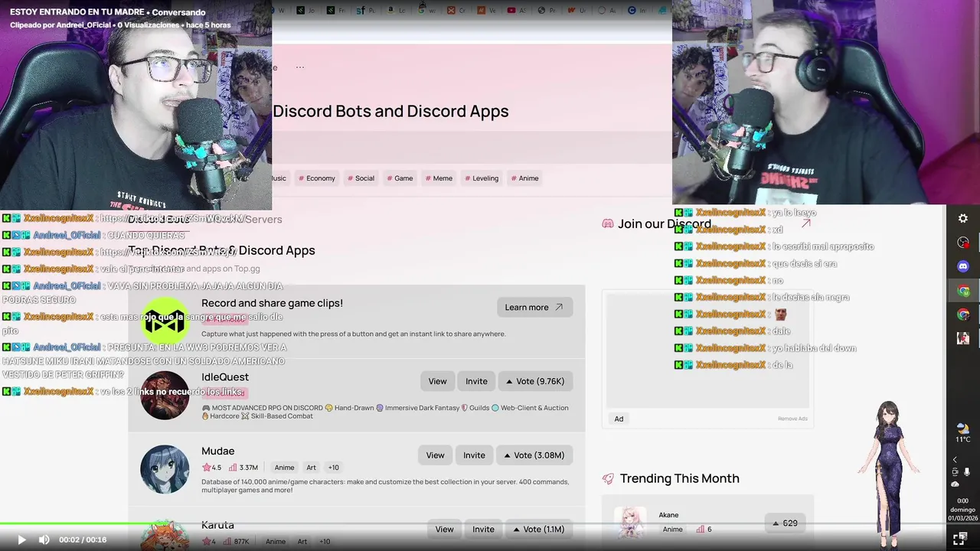
Task: View the Karuta bot page
Action: click(444, 529)
